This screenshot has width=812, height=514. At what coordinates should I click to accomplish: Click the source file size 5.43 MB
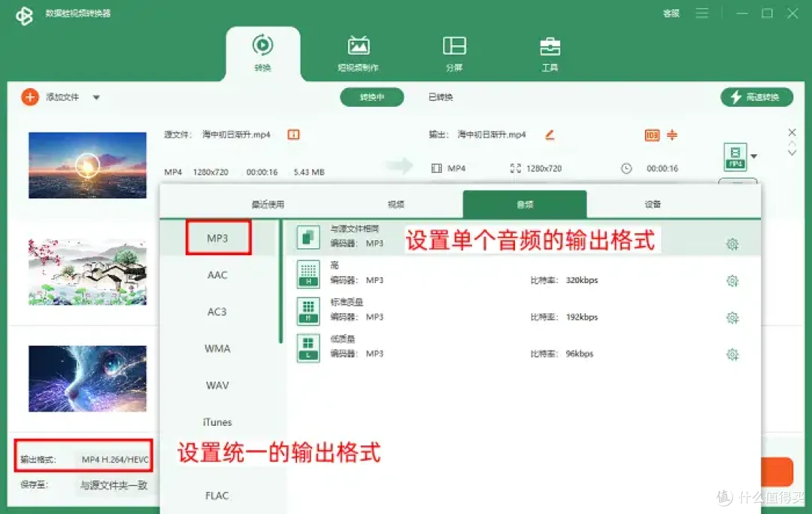pos(309,172)
